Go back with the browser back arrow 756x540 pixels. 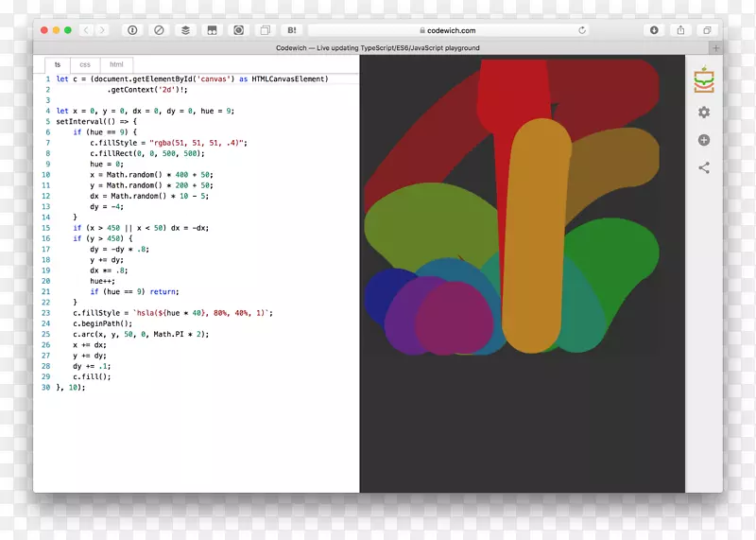point(85,30)
